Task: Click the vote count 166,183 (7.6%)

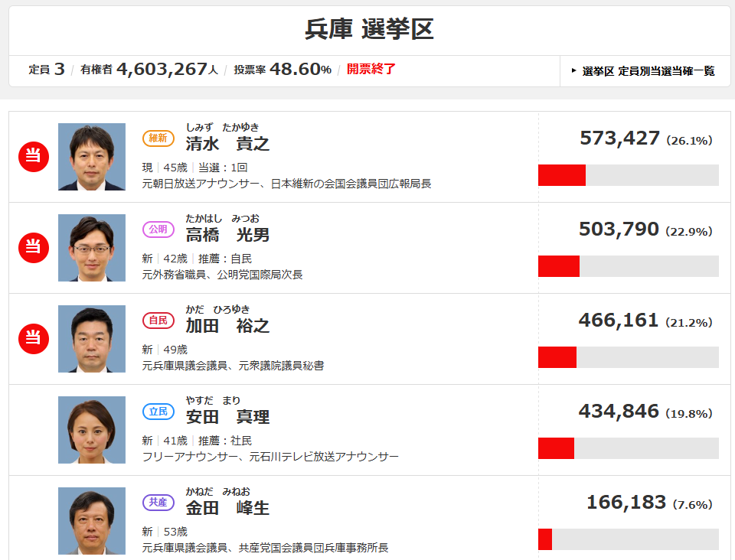Action: tap(649, 503)
